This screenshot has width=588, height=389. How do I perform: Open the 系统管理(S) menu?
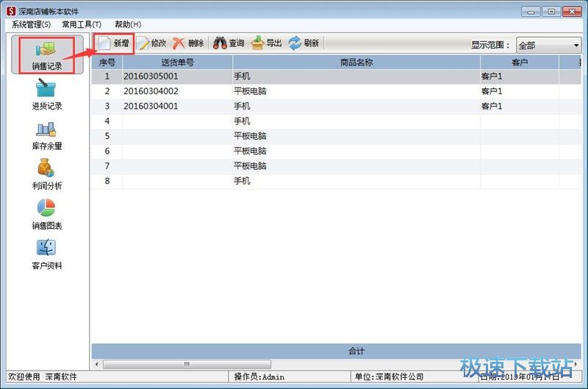(x=31, y=24)
